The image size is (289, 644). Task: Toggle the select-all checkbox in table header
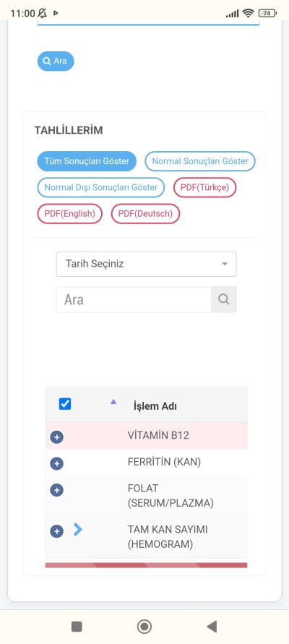(x=65, y=404)
